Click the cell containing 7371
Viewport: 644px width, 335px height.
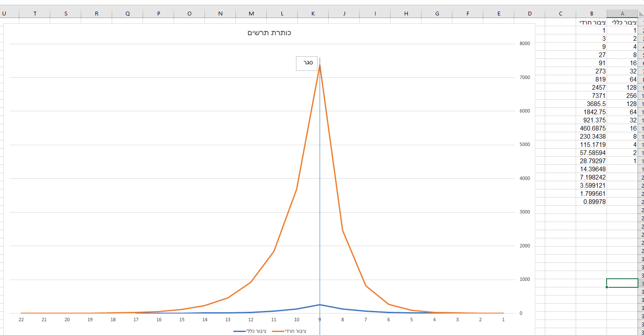tap(592, 96)
